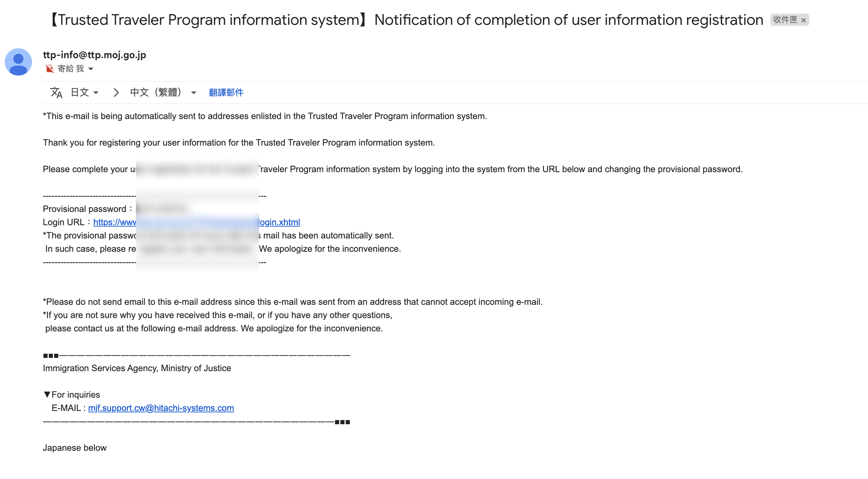Click the 'For inquiries' heading
The image size is (868, 479).
click(76, 395)
